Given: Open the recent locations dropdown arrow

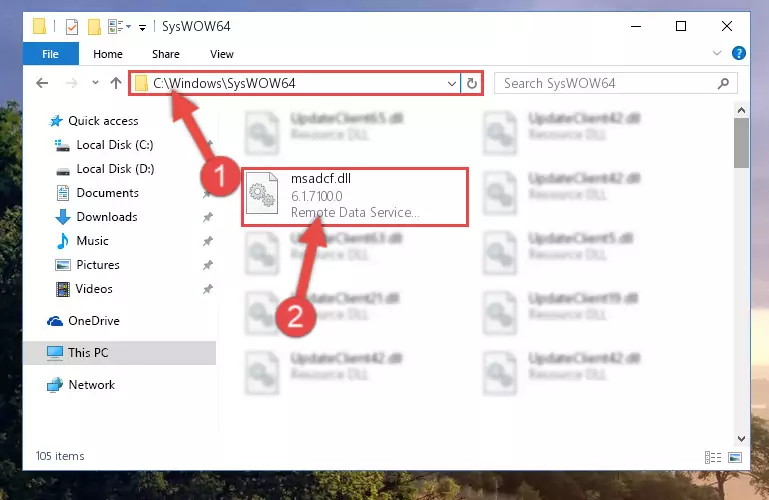Looking at the screenshot, I should [x=95, y=83].
